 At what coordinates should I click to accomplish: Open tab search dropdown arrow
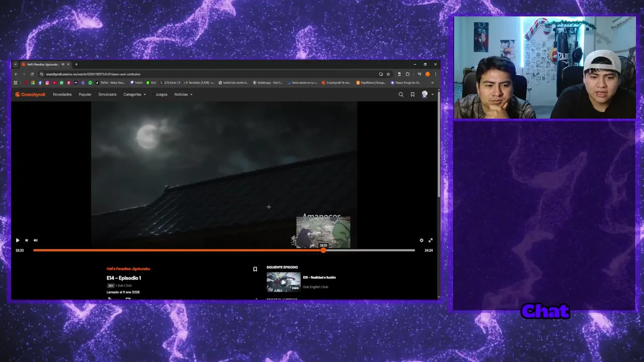click(16, 64)
